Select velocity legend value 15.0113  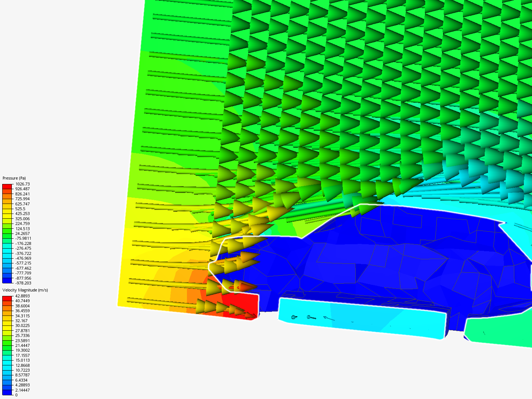23,360
